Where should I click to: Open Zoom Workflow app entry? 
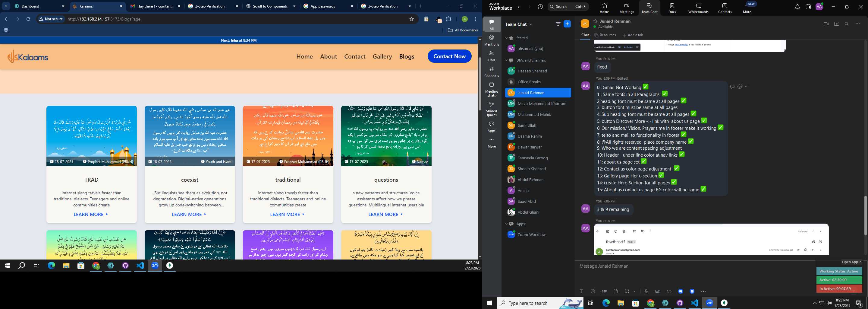(x=538, y=234)
